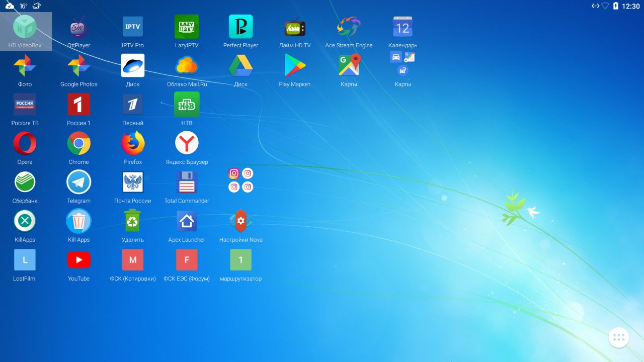Open the Календарь app
Screen dimensions: 644x362
point(403,27)
